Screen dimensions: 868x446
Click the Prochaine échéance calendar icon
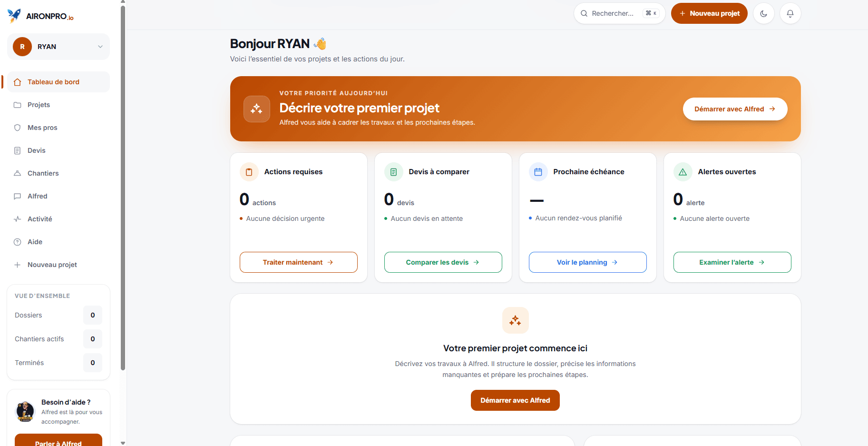click(538, 172)
